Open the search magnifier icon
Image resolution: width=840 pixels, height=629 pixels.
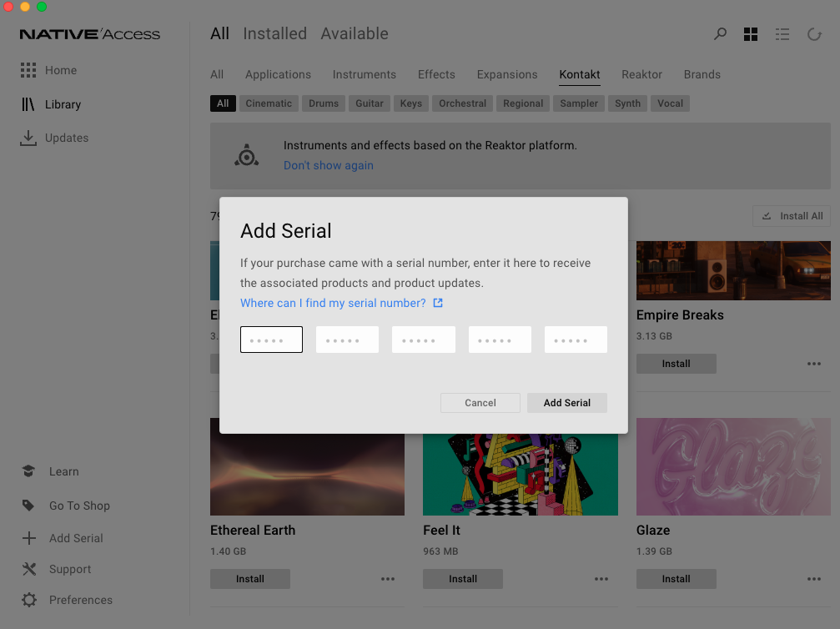(x=720, y=34)
